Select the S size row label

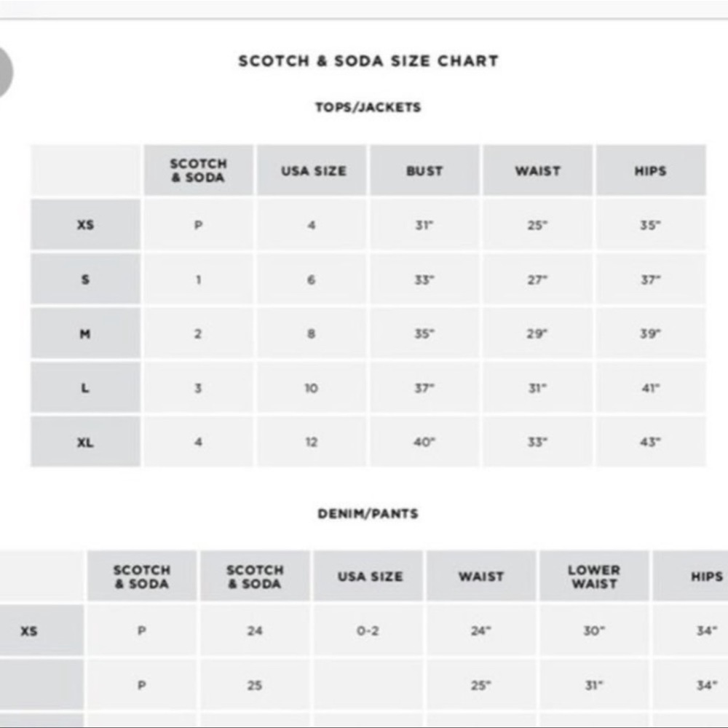85,279
